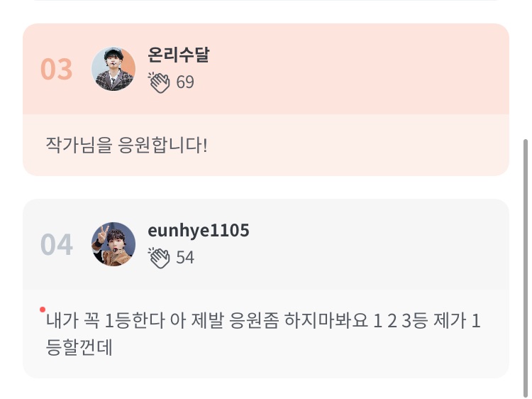532x399 pixels.
Task: Click the clap count 69
Action: pos(185,82)
